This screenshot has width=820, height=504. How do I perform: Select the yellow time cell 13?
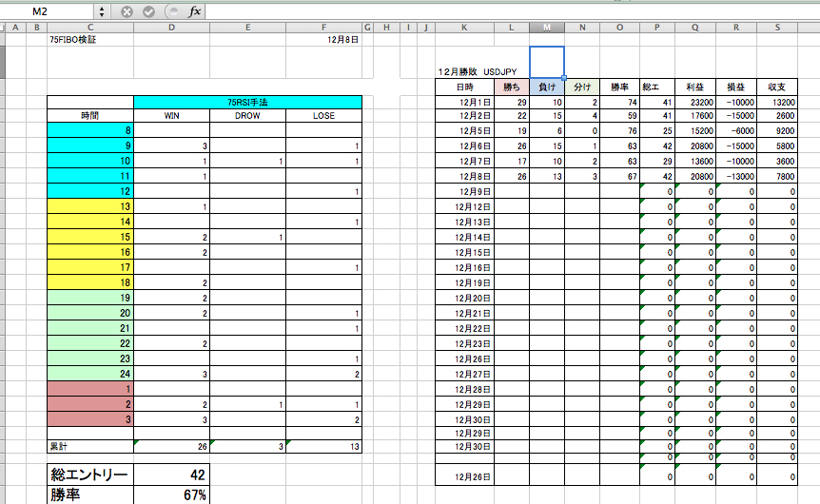[x=90, y=206]
